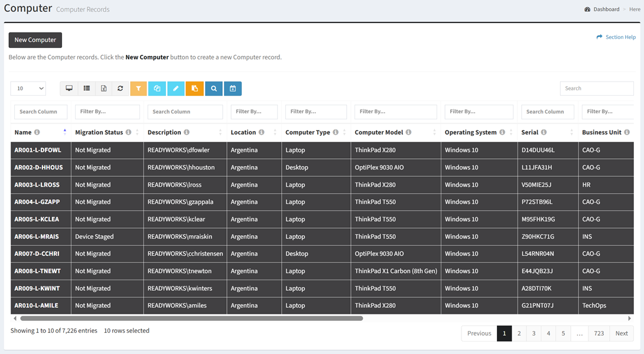This screenshot has width=644, height=354.
Task: Click the orange paste clipboard icon
Action: click(x=194, y=89)
